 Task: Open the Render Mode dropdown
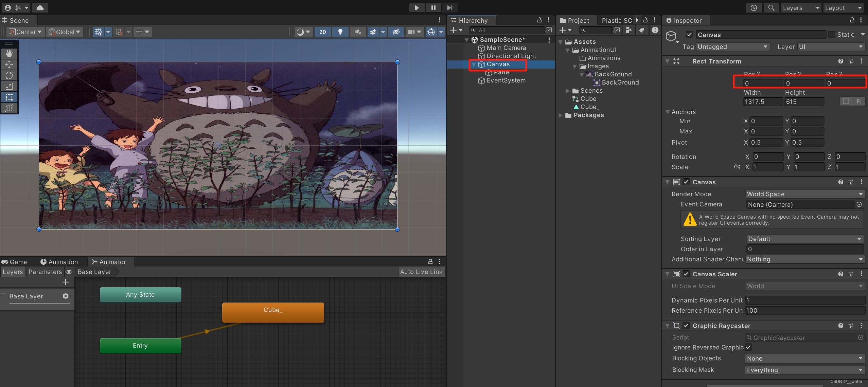(804, 194)
